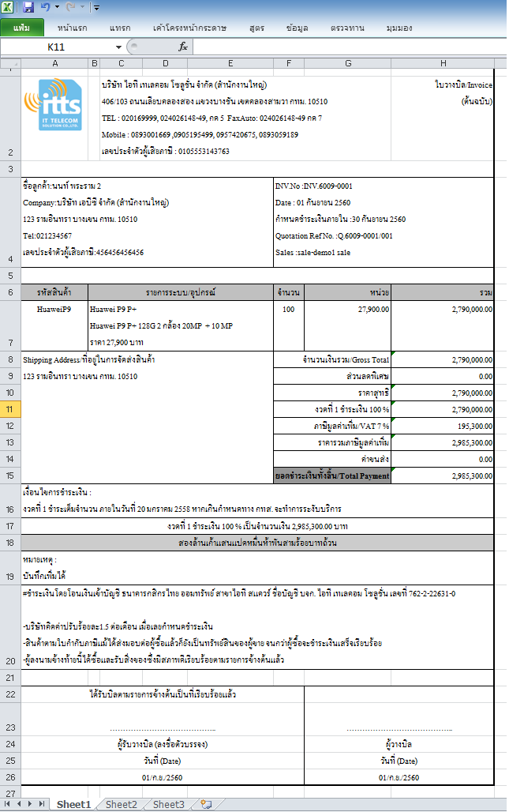Click the VAT amount 195,300.00
This screenshot has height=812, width=509.
pyautogui.click(x=442, y=426)
